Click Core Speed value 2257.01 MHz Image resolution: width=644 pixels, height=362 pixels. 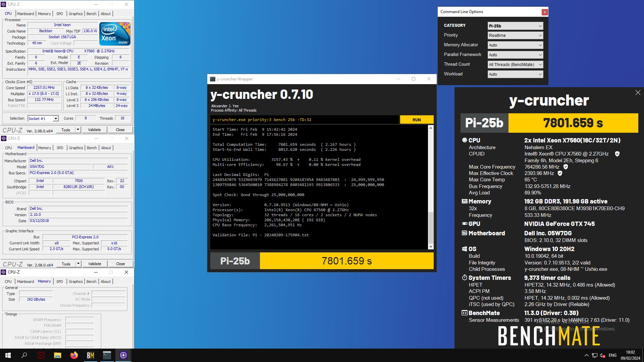[44, 88]
